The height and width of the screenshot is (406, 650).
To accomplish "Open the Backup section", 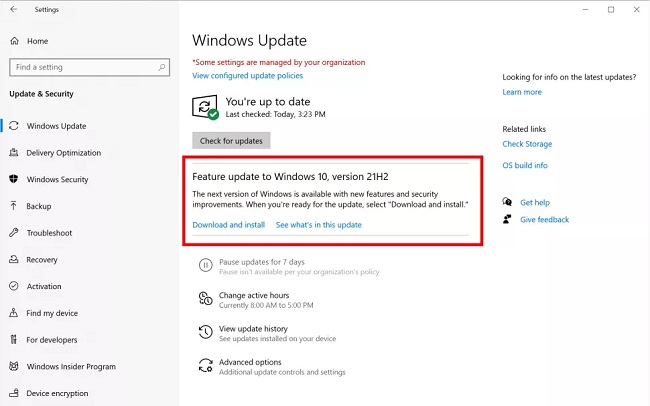I will tap(39, 206).
